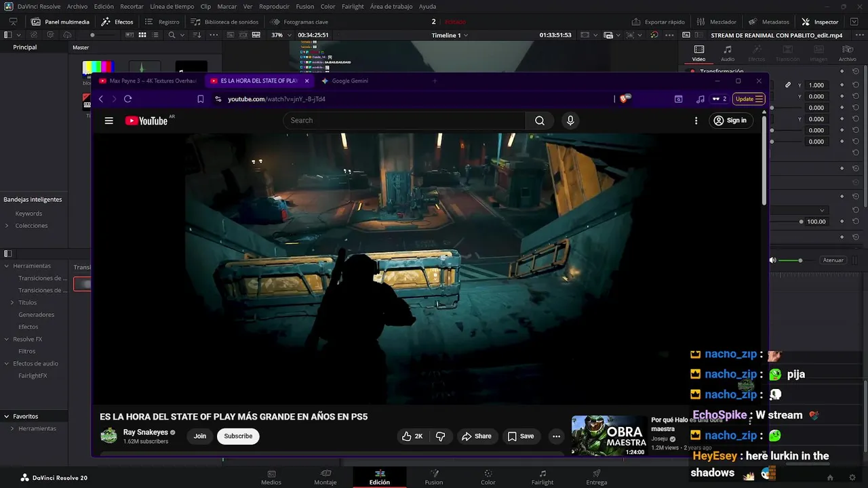Like the YouTube video
Viewport: 868px width, 488px height.
click(412, 436)
